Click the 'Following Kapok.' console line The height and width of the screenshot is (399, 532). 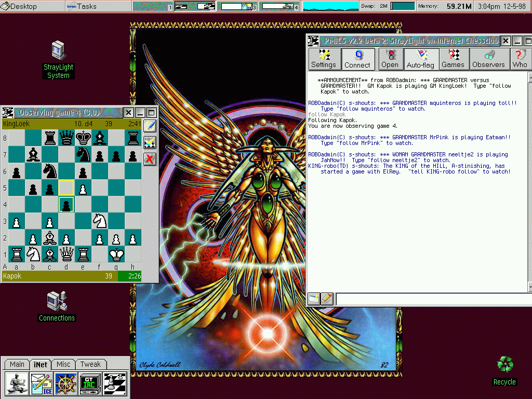(332, 121)
